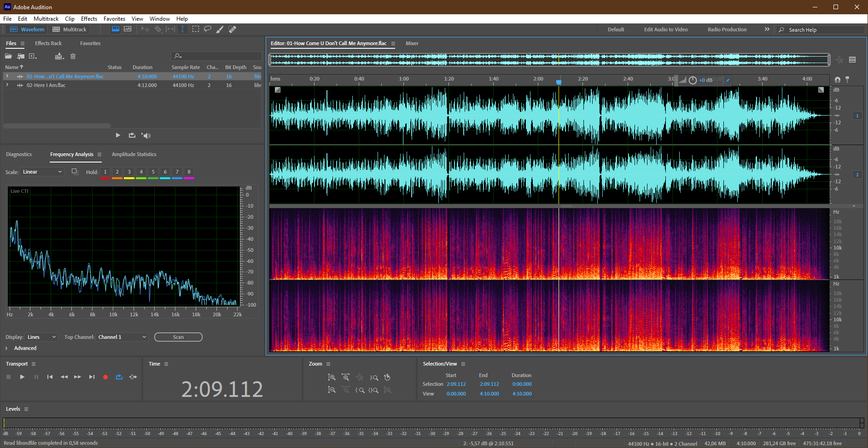Select the Edit Audio to Video workspace
Screen dimensions: 868x448
click(666, 29)
